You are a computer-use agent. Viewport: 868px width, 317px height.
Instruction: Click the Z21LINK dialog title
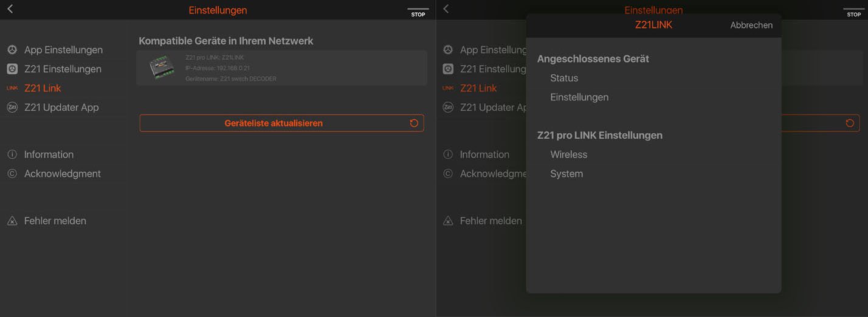[653, 25]
